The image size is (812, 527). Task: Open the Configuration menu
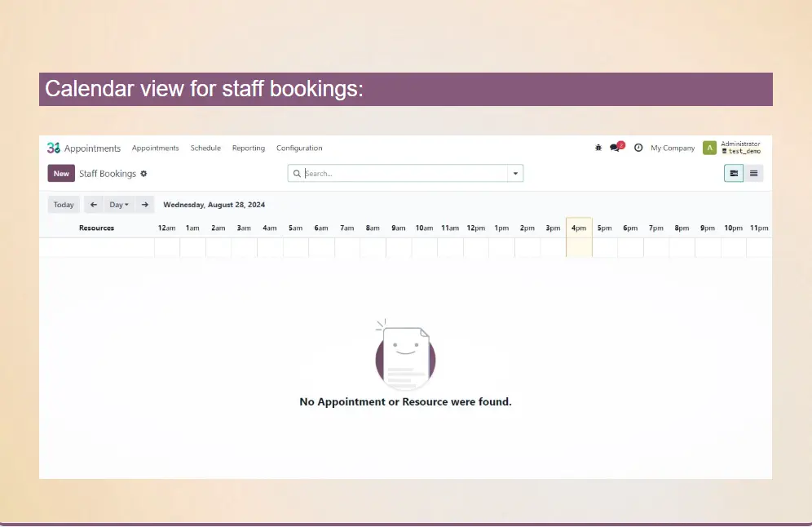(299, 148)
